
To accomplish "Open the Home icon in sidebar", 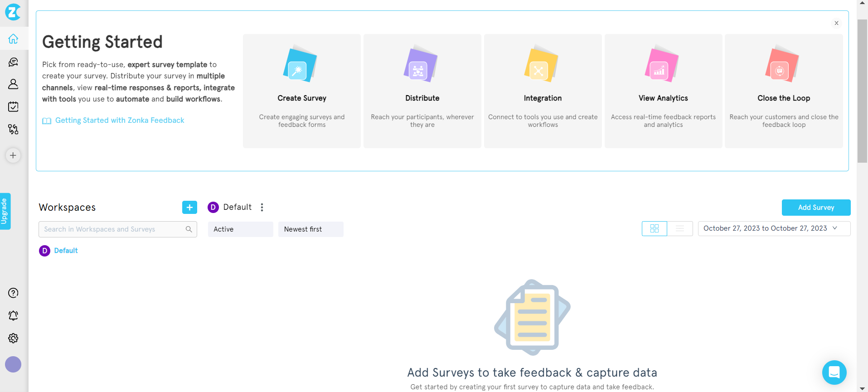I will click(x=13, y=39).
